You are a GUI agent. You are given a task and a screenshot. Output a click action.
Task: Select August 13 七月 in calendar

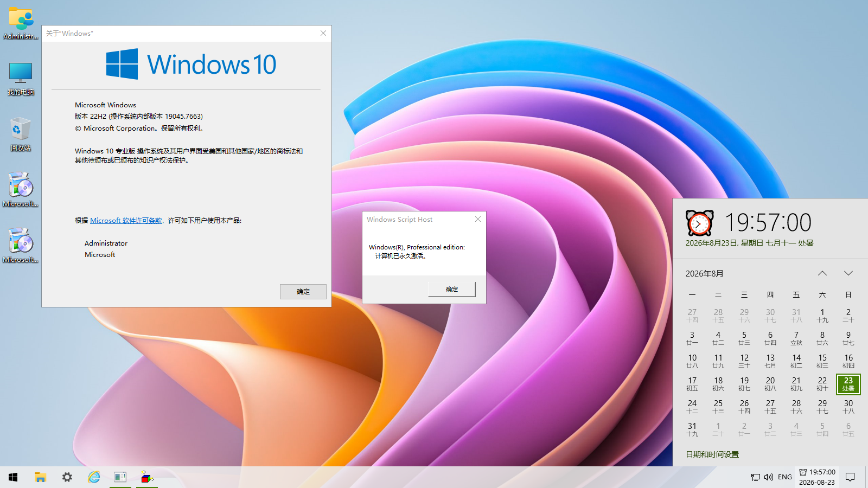tap(770, 362)
